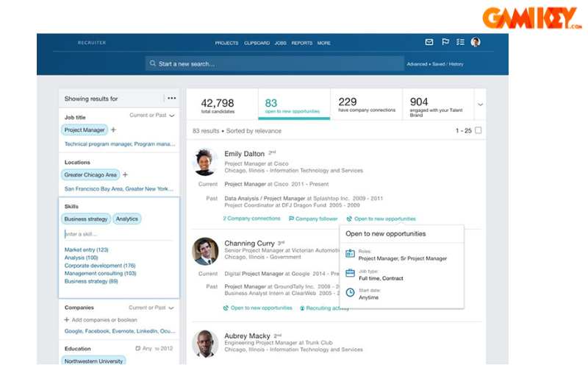
Task: Select the 42,798 total candidates tab
Action: pyautogui.click(x=222, y=105)
